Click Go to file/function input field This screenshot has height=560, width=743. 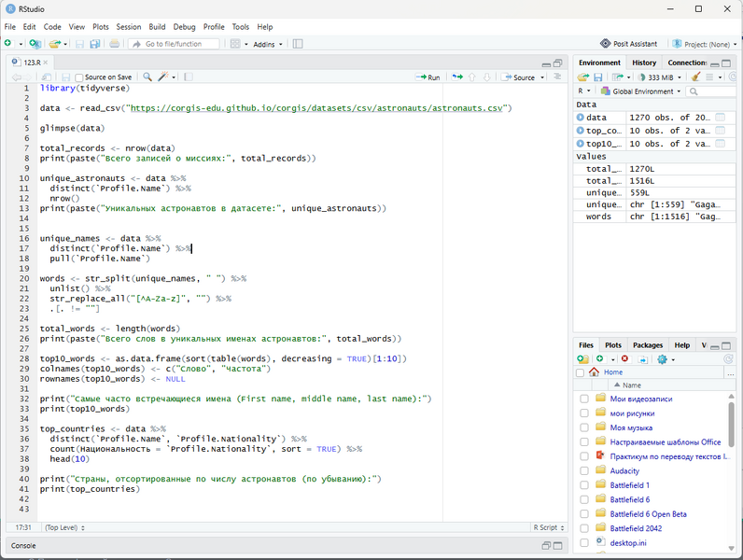coord(174,44)
